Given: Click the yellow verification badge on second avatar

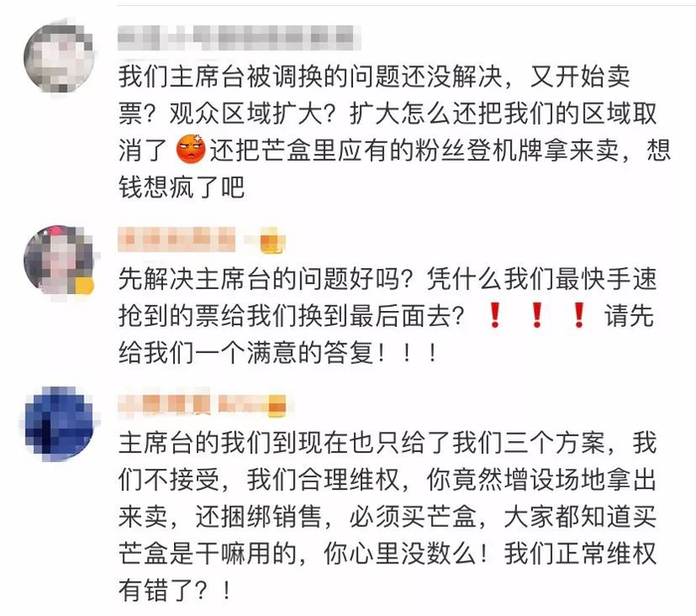Looking at the screenshot, I should click(x=84, y=285).
